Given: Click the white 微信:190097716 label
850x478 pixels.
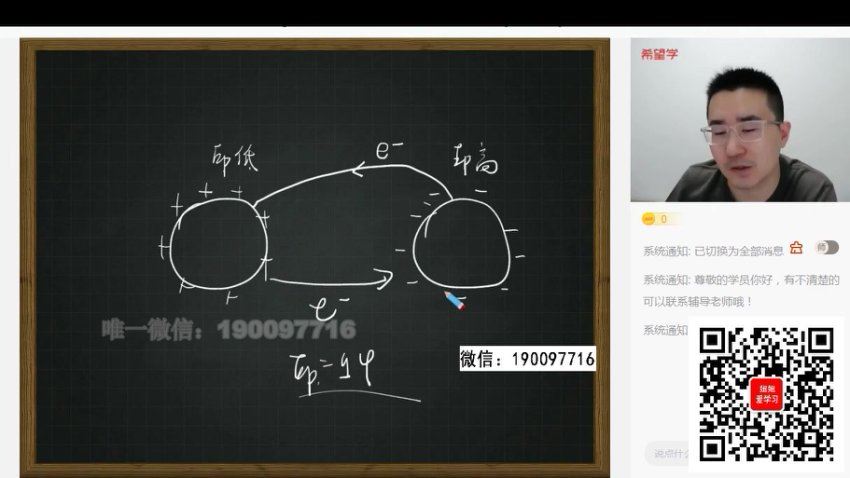Looking at the screenshot, I should [x=528, y=359].
